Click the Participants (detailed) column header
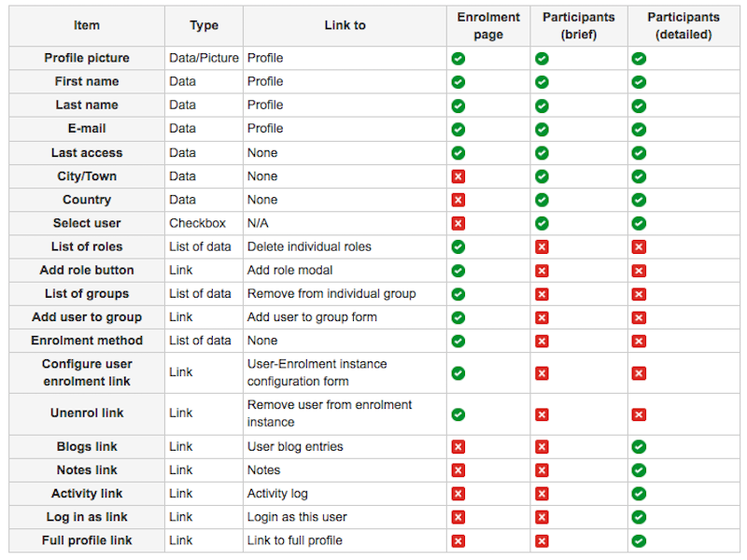 684,26
